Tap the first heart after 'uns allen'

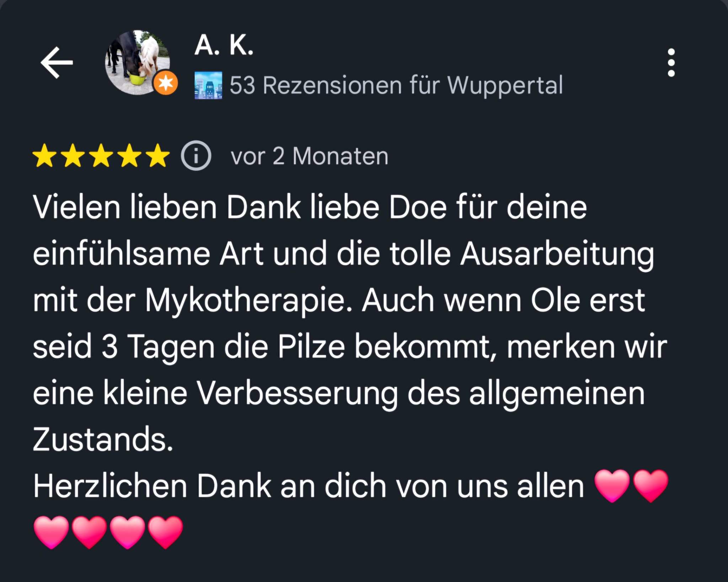612,486
